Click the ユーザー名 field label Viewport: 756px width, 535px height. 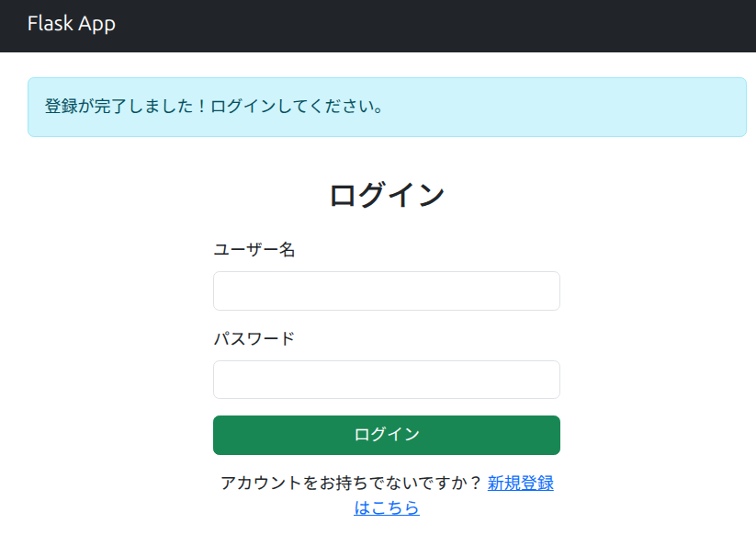pyautogui.click(x=254, y=249)
